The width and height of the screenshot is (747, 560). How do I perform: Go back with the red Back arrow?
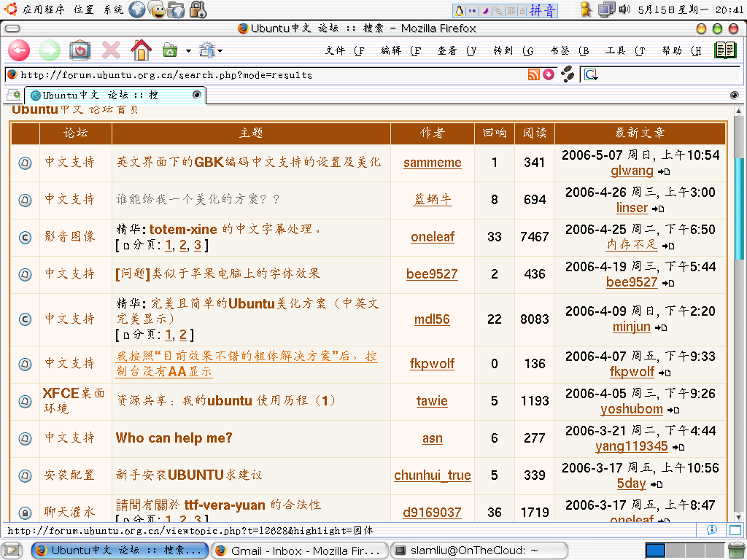click(x=19, y=50)
